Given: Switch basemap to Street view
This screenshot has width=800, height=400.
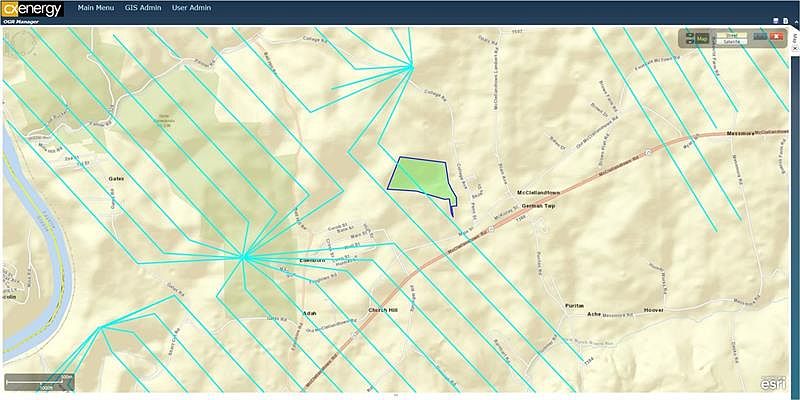Looking at the screenshot, I should click(x=732, y=35).
